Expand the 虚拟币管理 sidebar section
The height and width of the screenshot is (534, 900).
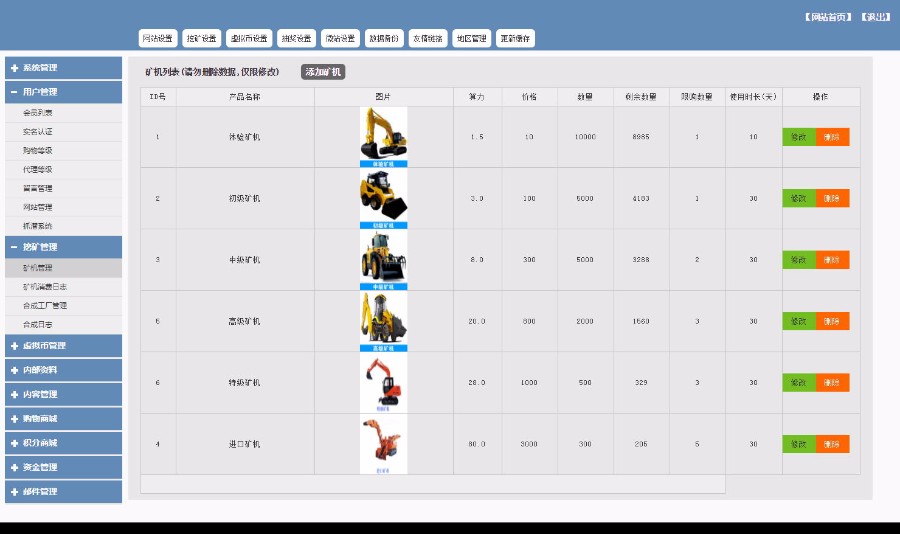63,346
